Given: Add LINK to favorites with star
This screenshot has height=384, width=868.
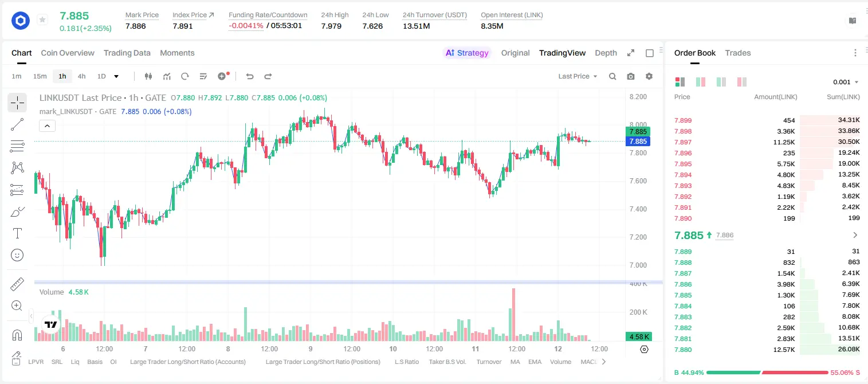Looking at the screenshot, I should (x=42, y=20).
